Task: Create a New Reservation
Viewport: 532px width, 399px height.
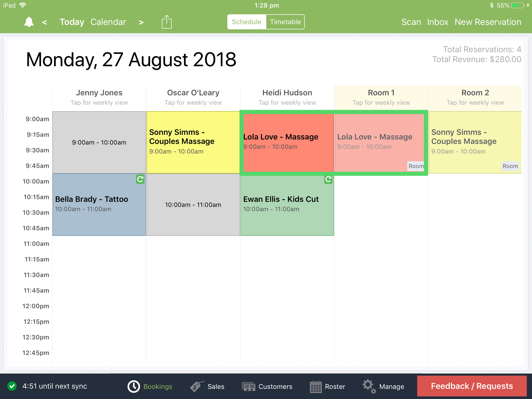Action: coord(488,22)
